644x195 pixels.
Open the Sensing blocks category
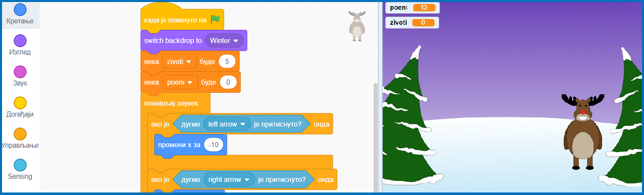pos(20,170)
